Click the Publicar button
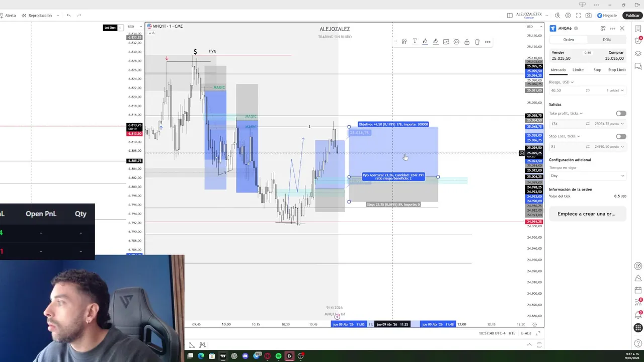Viewport: 644px width, 362px height. click(632, 16)
